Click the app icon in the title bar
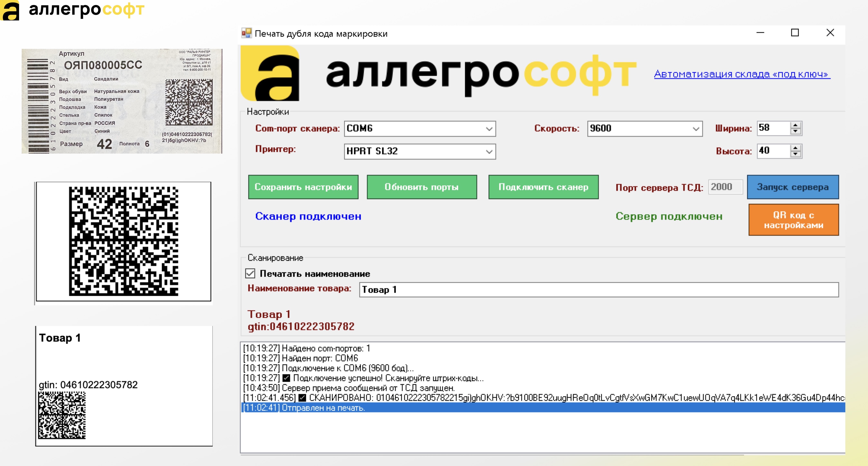868x466 pixels. click(246, 33)
